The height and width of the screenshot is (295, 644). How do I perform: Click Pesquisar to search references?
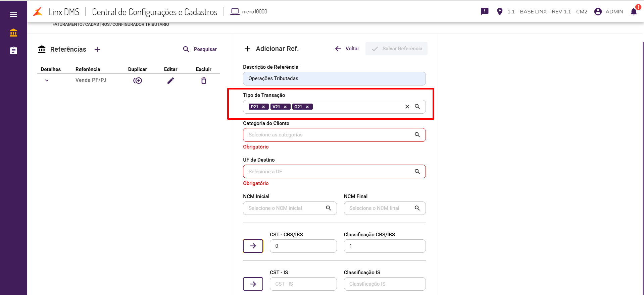(200, 49)
